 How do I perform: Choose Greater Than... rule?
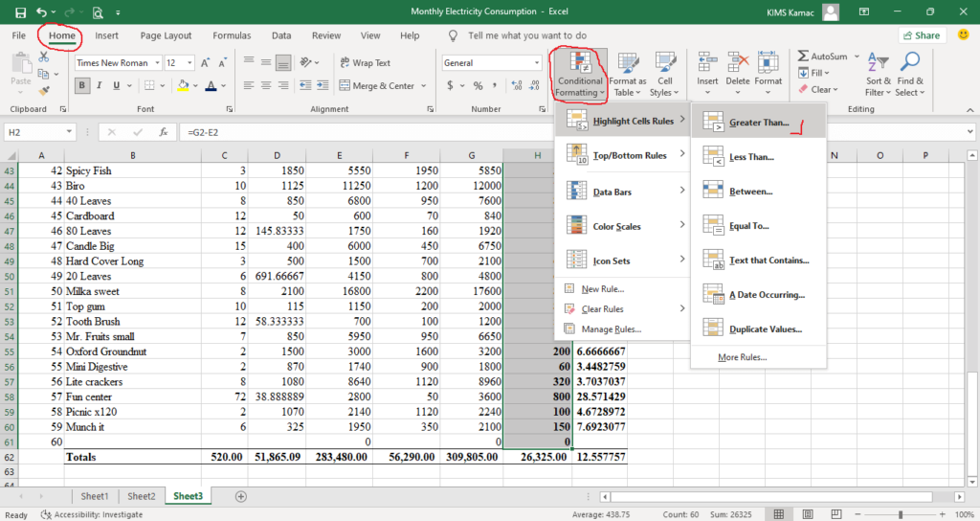(x=758, y=122)
